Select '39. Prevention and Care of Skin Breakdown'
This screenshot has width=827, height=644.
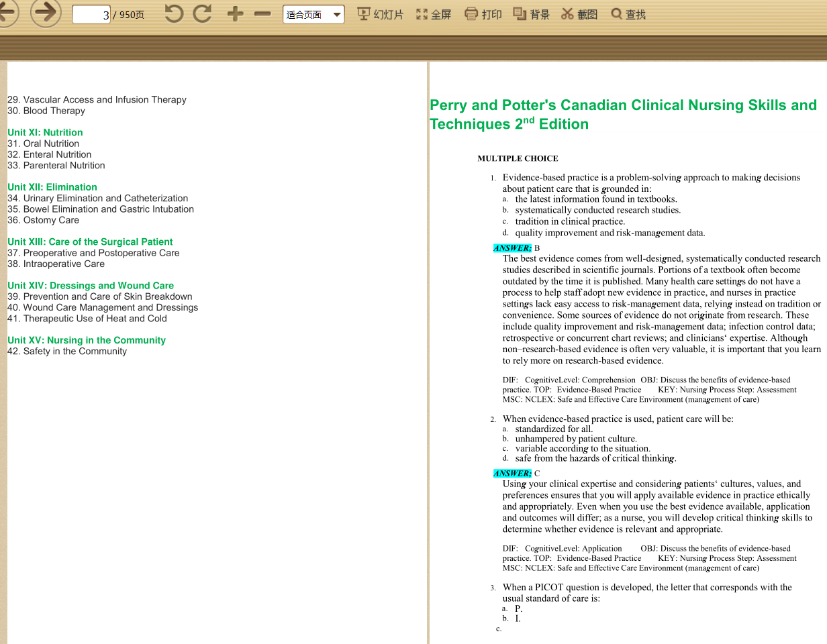point(100,297)
